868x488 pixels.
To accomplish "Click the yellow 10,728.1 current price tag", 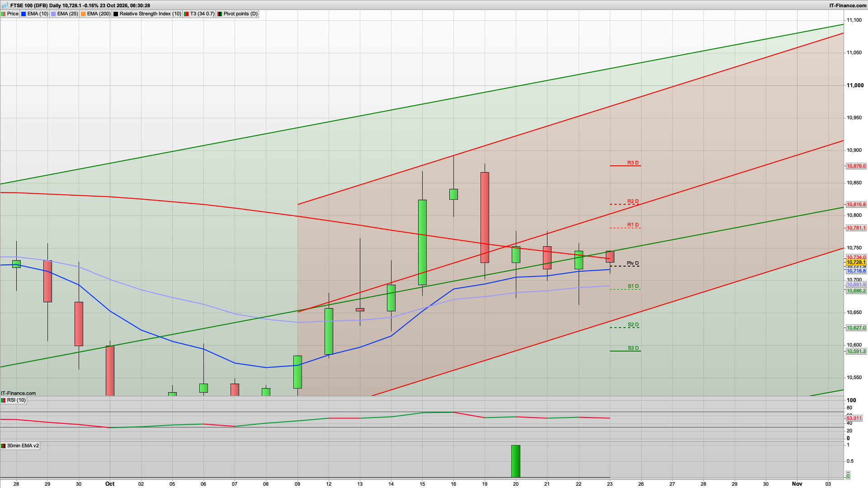I will click(x=856, y=263).
